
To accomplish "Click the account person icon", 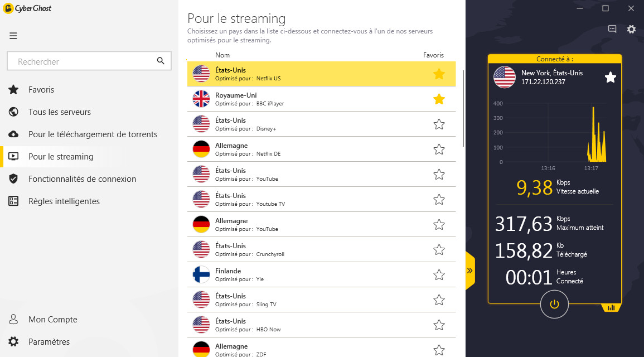I will (13, 319).
